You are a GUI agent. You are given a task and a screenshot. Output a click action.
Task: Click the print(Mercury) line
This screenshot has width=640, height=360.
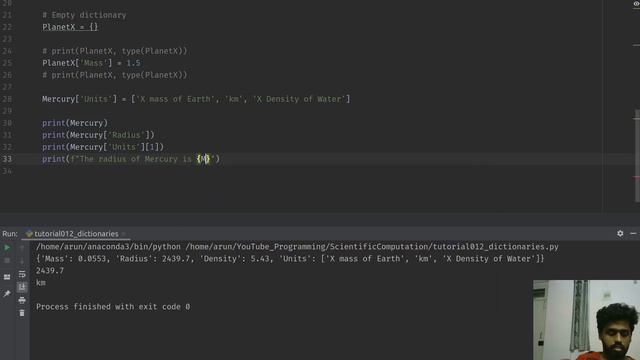[x=75, y=123]
